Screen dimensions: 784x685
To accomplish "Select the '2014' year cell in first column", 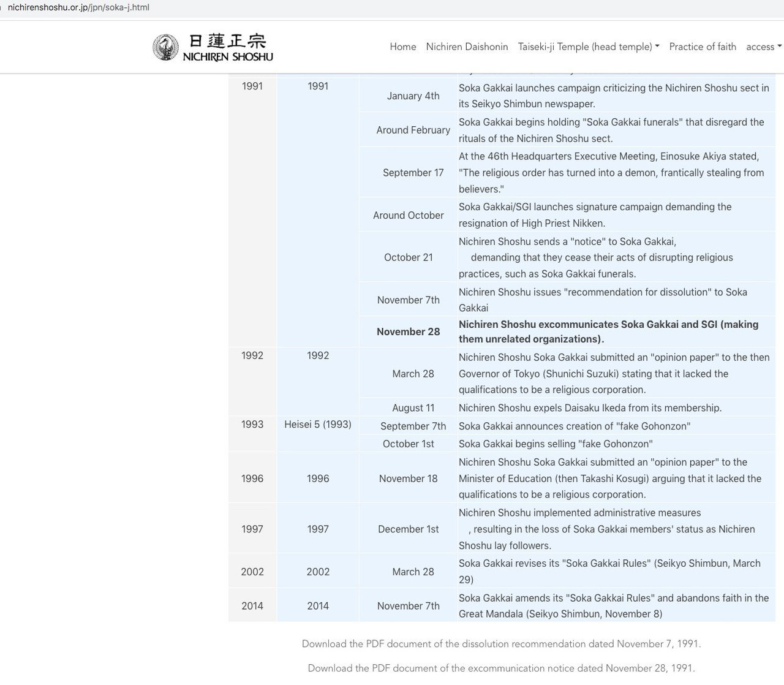I will [252, 606].
